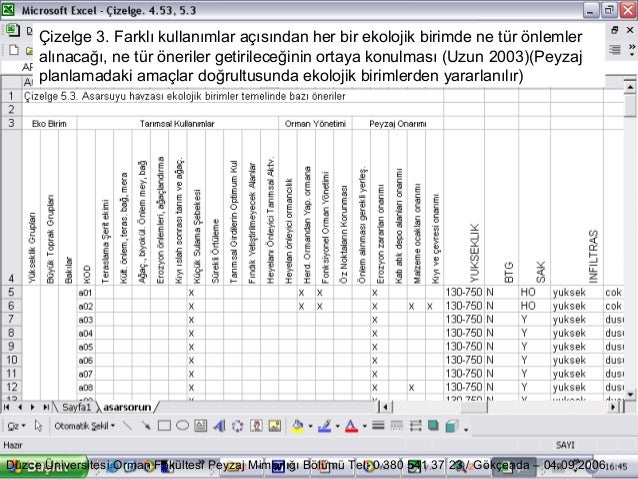This screenshot has height=479, width=638.
Task: Open the Dash Style options
Action: click(x=397, y=426)
